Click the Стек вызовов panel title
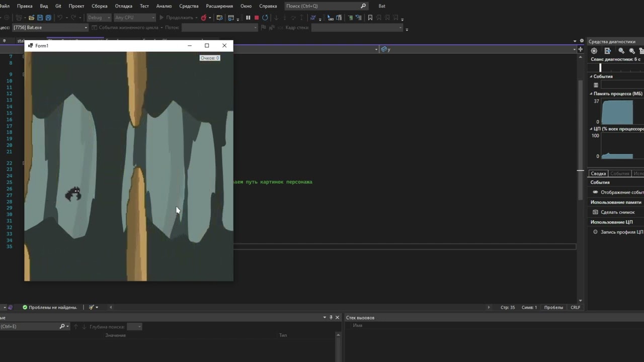 tap(360, 318)
